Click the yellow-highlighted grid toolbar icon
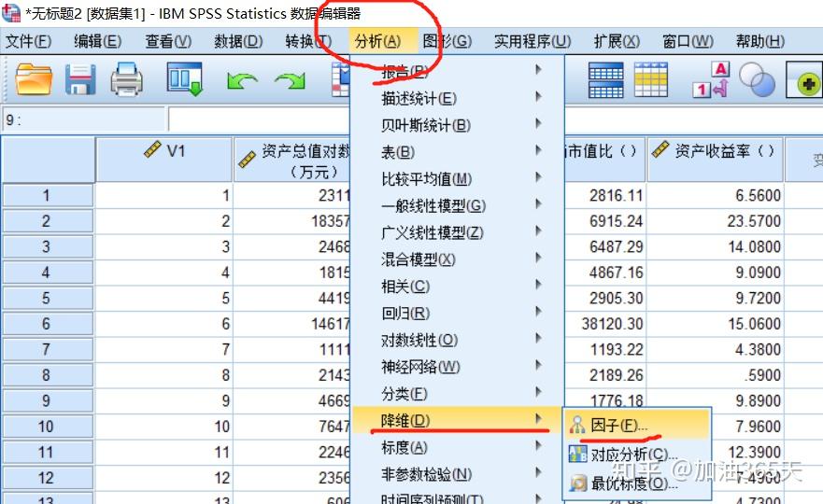823x504 pixels. pyautogui.click(x=651, y=79)
